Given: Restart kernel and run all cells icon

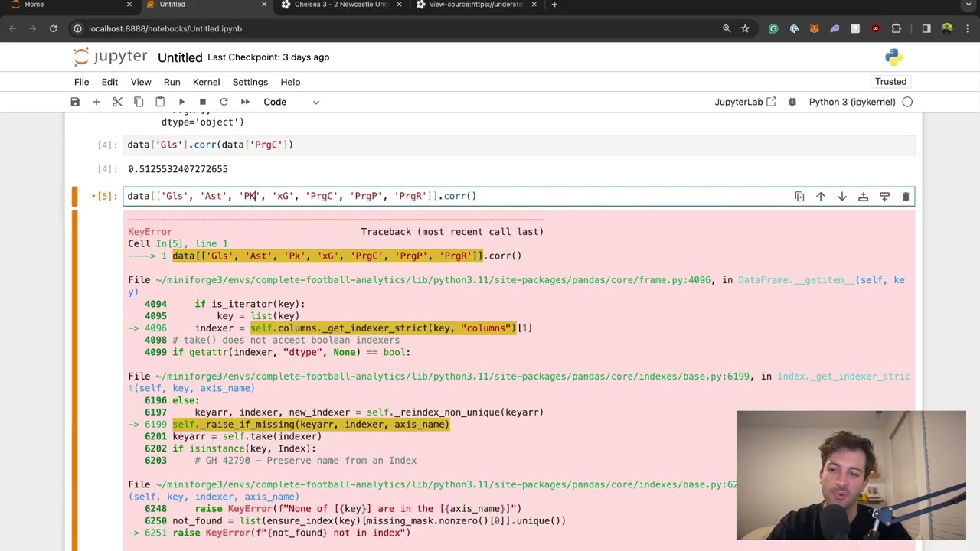Looking at the screenshot, I should click(x=245, y=102).
